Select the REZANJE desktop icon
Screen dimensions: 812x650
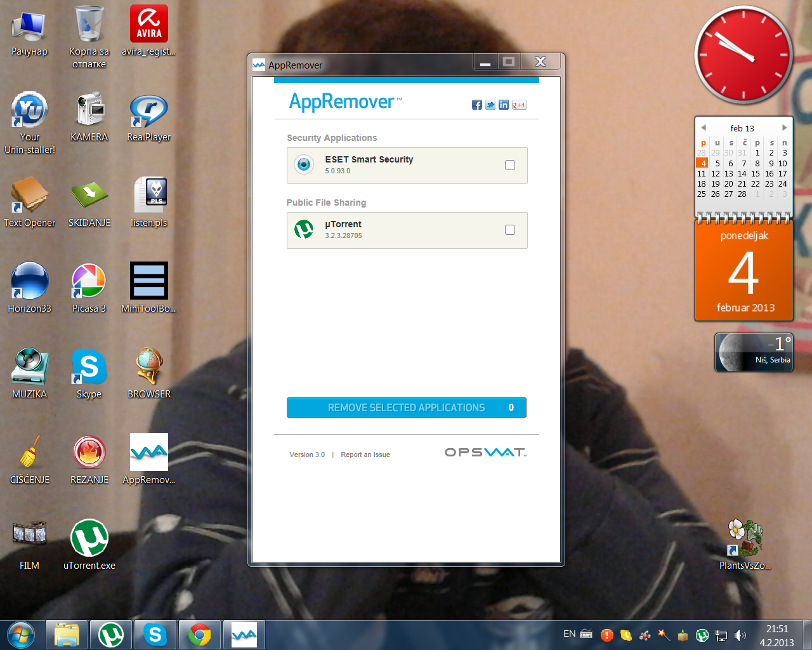[x=89, y=460]
